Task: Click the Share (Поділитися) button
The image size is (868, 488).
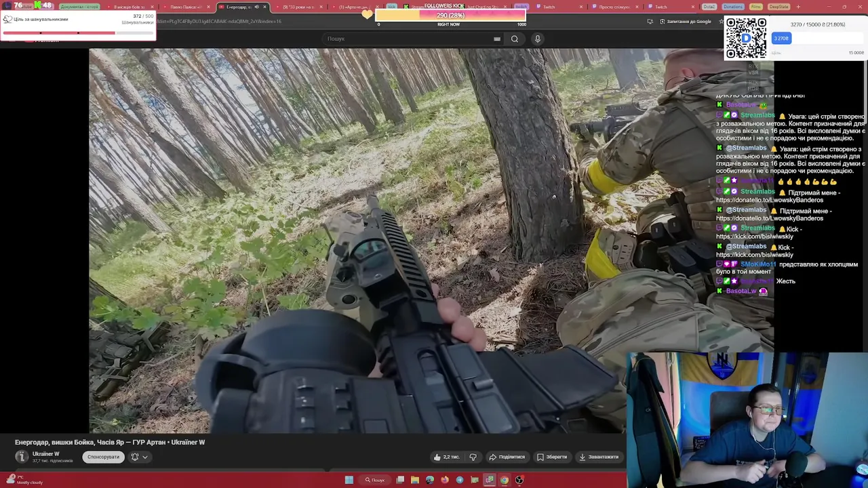Action: click(x=507, y=457)
